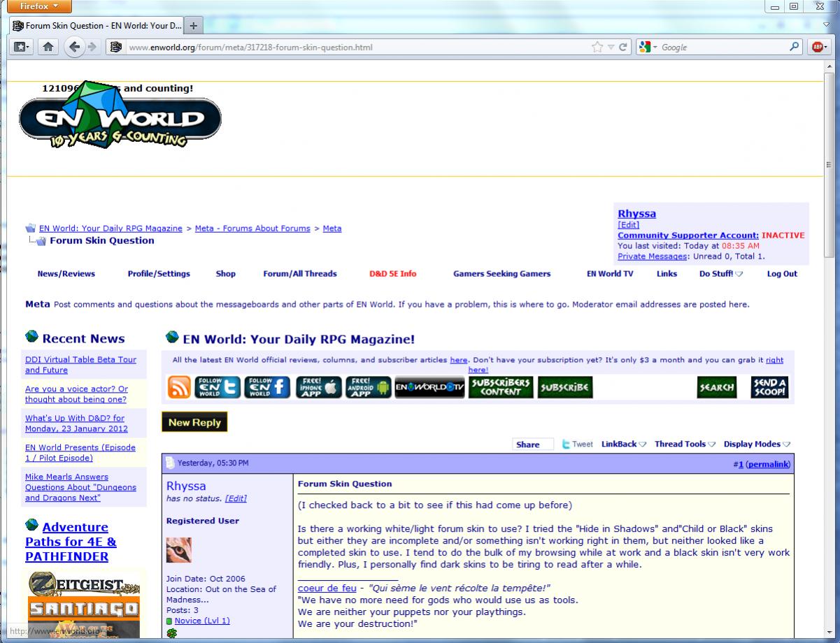
Task: Click the Google search input field
Action: pyautogui.click(x=723, y=48)
